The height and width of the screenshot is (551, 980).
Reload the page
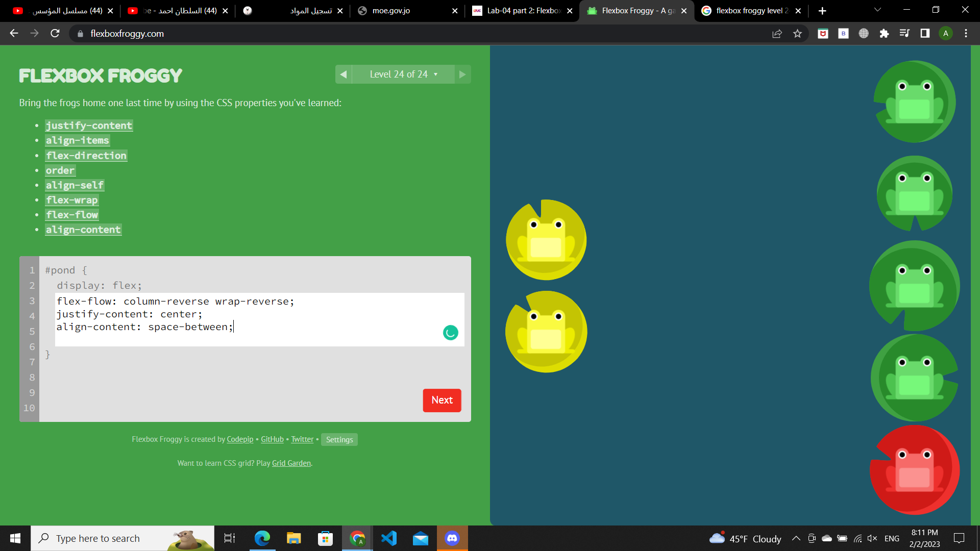coord(55,34)
